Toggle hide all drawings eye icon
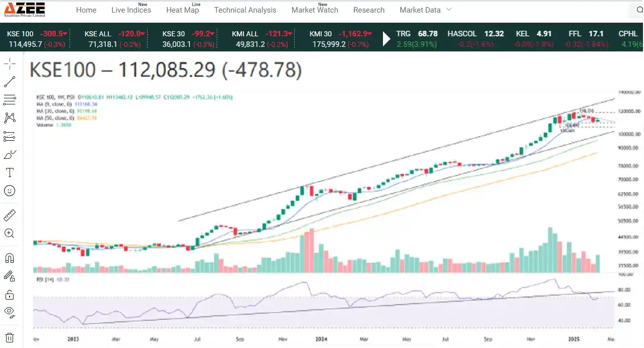The image size is (644, 348). 10,313
